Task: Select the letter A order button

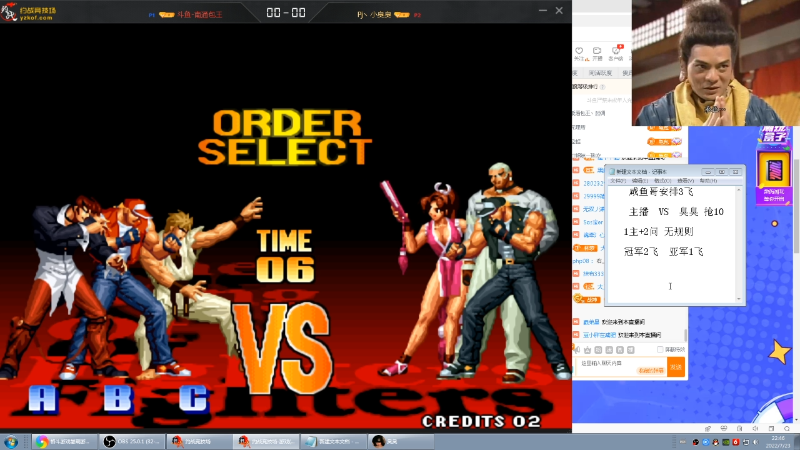Action: [x=42, y=398]
